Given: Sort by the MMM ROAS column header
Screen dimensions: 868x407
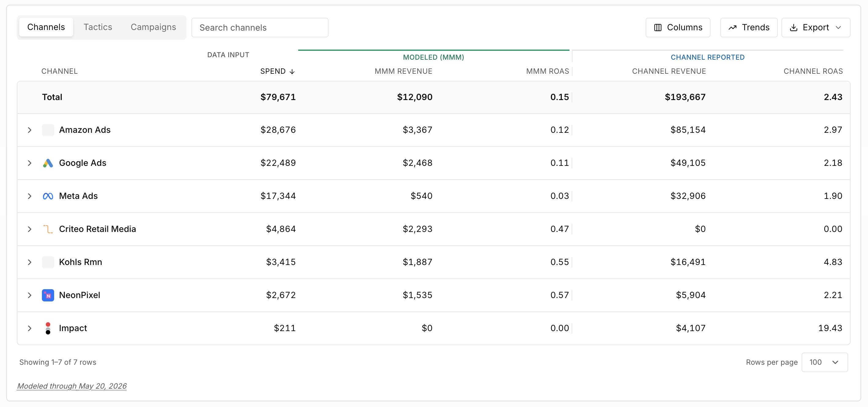Looking at the screenshot, I should click(547, 72).
